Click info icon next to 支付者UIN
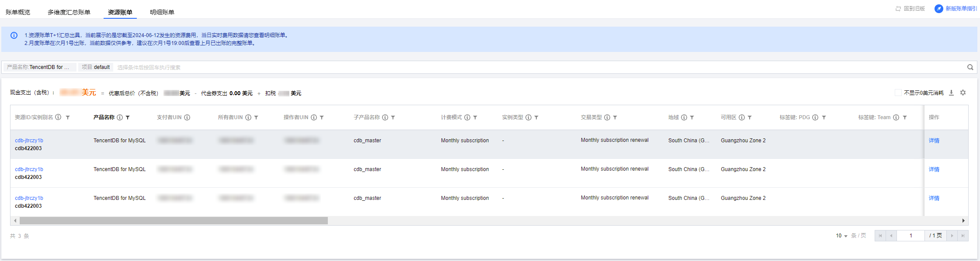Image resolution: width=980 pixels, height=261 pixels. tap(187, 117)
